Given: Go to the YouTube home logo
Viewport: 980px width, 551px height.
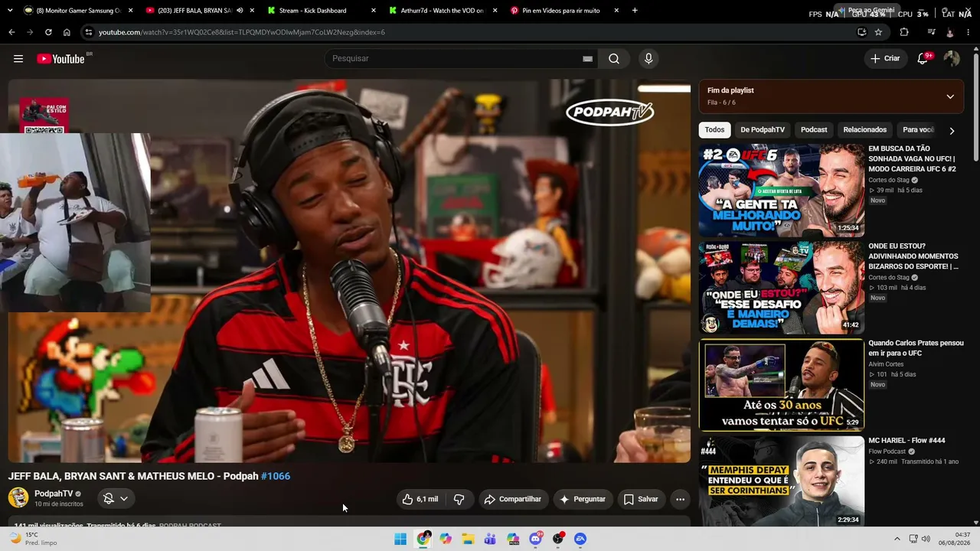Looking at the screenshot, I should pyautogui.click(x=60, y=59).
